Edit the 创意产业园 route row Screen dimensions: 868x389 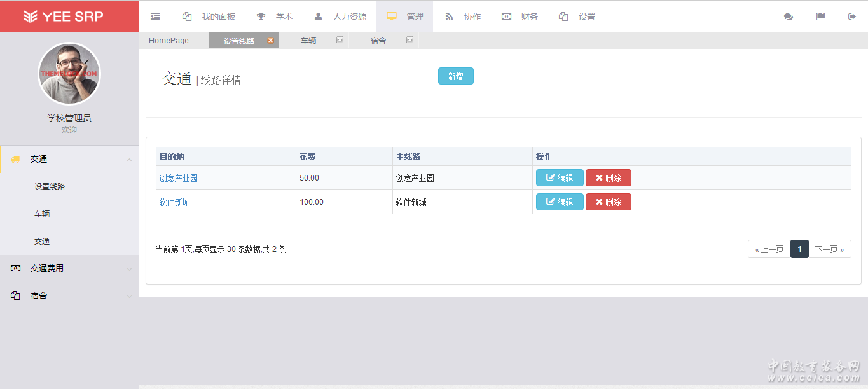click(x=560, y=178)
